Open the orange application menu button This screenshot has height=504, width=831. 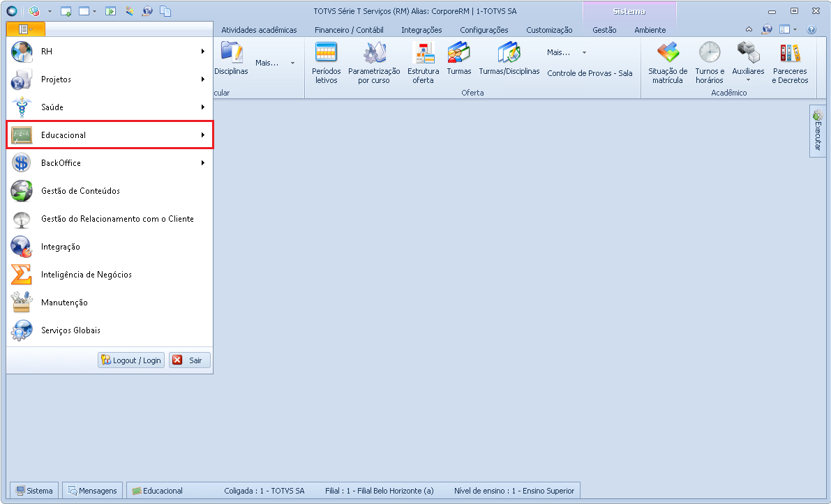click(x=25, y=29)
